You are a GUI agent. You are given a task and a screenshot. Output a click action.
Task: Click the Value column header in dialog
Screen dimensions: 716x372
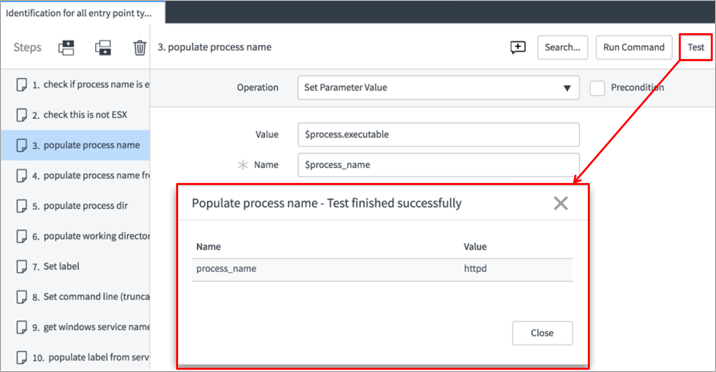click(475, 247)
